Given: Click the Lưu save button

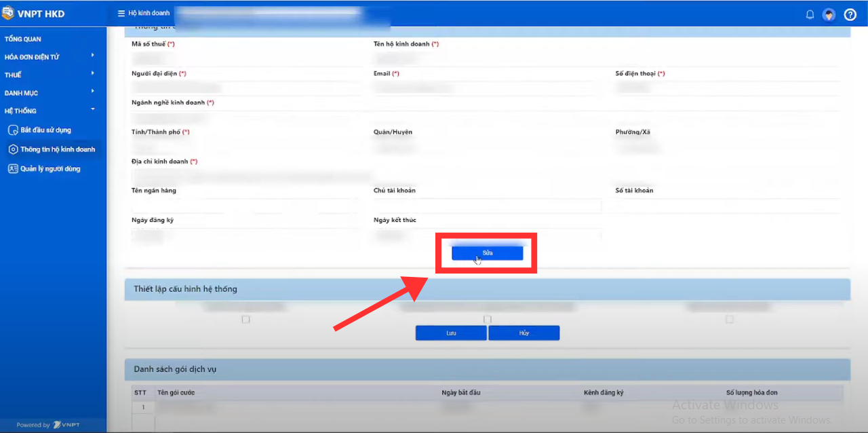Looking at the screenshot, I should coord(451,333).
